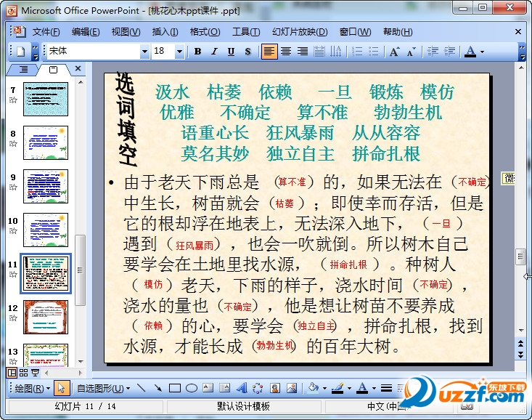Expand standard toolbar options chevron
The image size is (532, 420).
(35, 52)
